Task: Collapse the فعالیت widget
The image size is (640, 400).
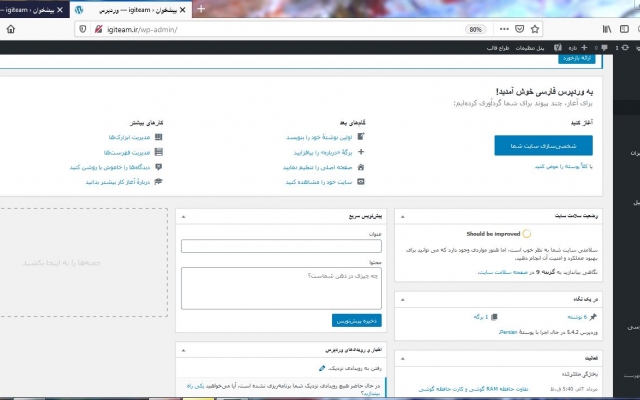Action: tap(402, 358)
